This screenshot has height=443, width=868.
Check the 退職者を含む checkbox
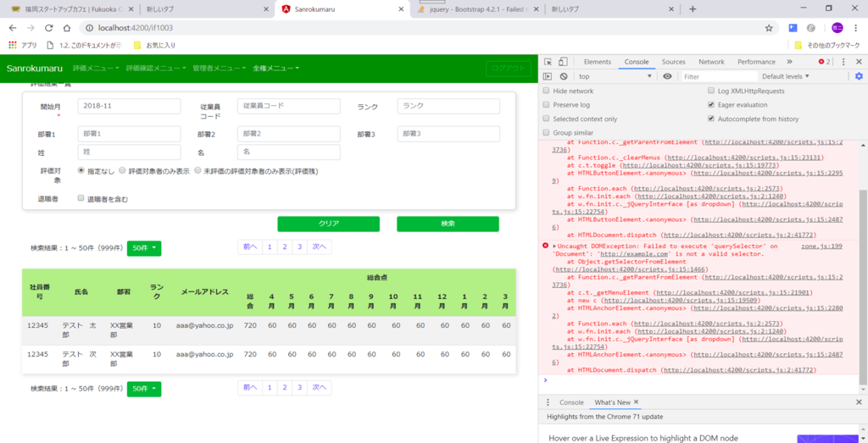pyautogui.click(x=81, y=198)
